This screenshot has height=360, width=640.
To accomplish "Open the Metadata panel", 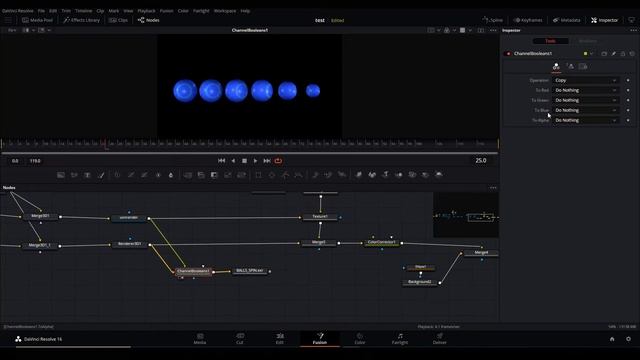I will 567,20.
